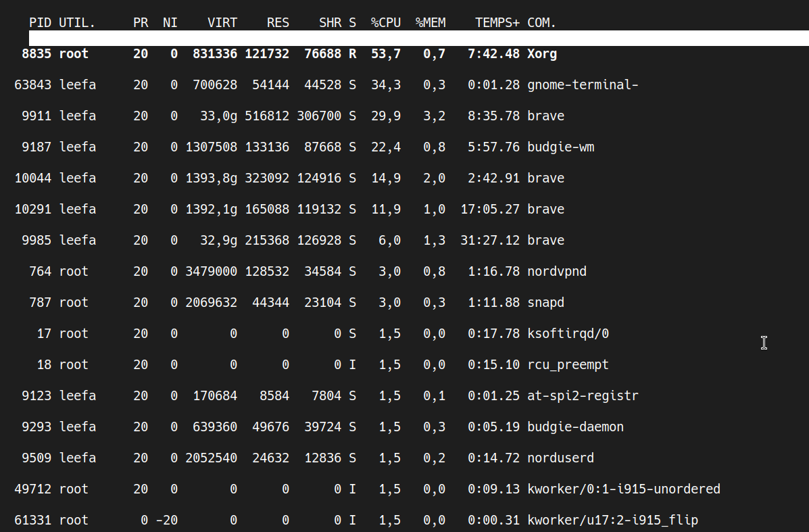The image size is (809, 532).
Task: Select the gnome-terminal- process name
Action: click(x=583, y=85)
